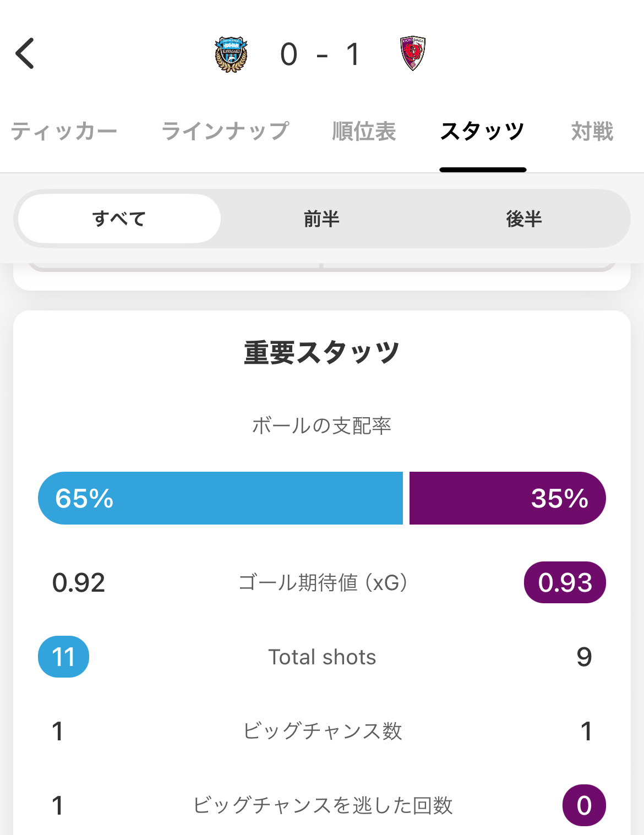Image resolution: width=644 pixels, height=835 pixels.
Task: Click the 0 - 1 match score
Action: (x=320, y=54)
